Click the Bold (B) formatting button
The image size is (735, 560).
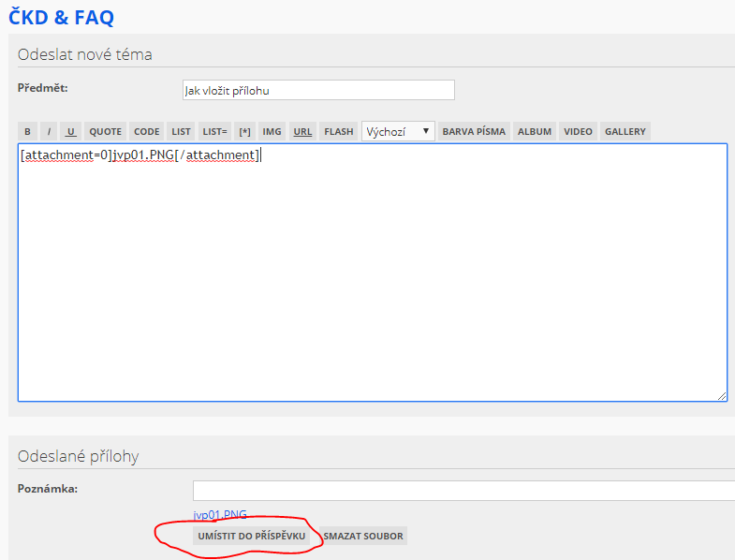[x=27, y=132]
